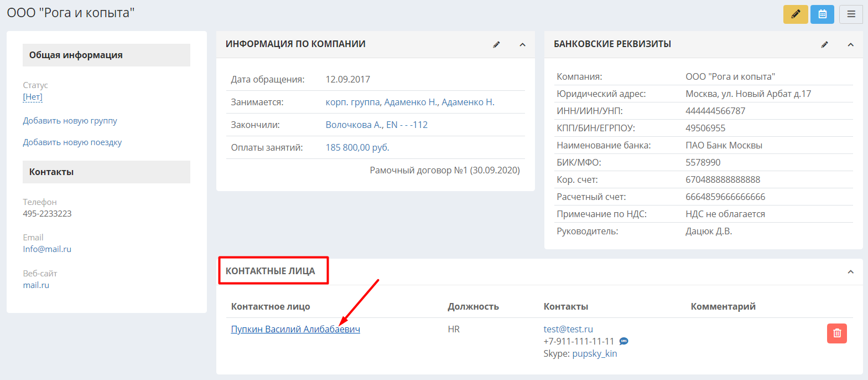Click Рамочный договор №1 (30.09.2020) text

tap(445, 170)
